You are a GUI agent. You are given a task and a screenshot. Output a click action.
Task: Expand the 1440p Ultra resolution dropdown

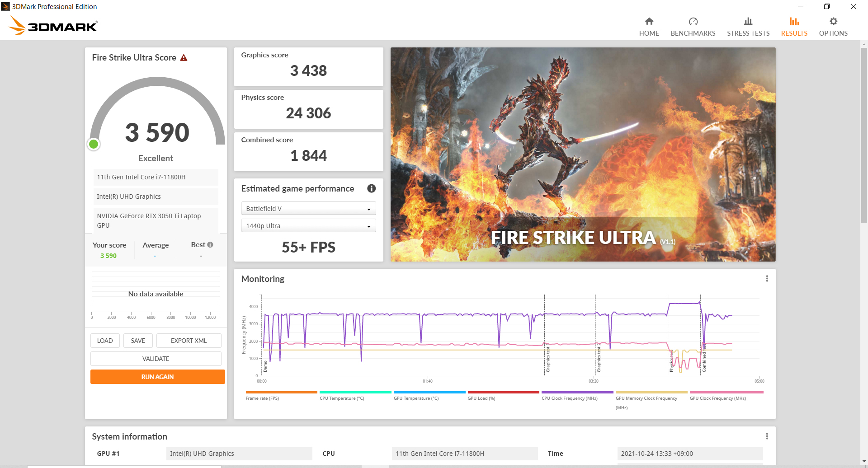tap(308, 225)
